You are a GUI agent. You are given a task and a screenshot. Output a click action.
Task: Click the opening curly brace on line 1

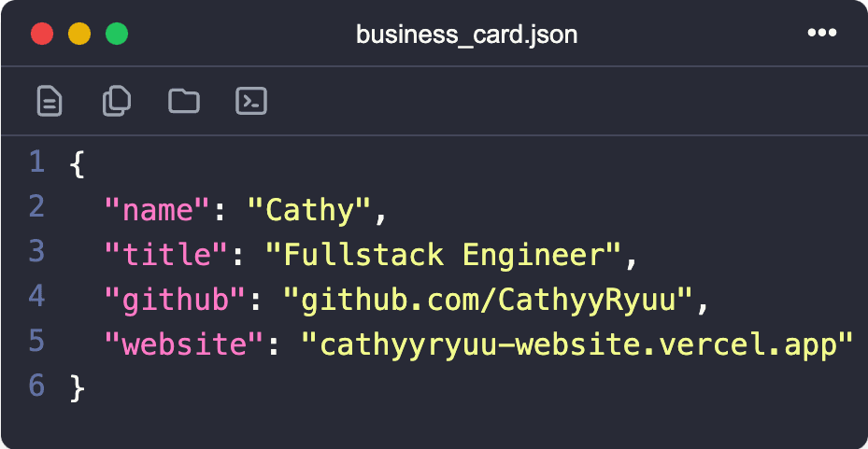(78, 165)
